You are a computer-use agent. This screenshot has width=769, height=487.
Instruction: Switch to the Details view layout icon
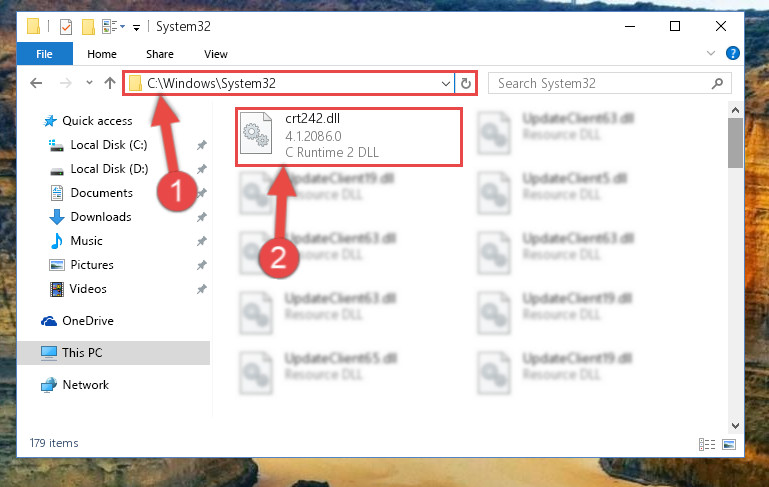pos(707,444)
